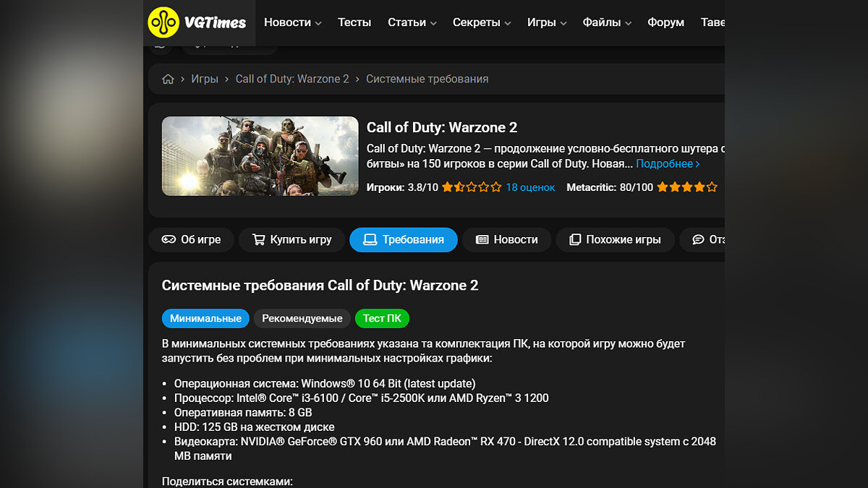868x488 pixels.
Task: Rate the game using player stars
Action: [472, 187]
